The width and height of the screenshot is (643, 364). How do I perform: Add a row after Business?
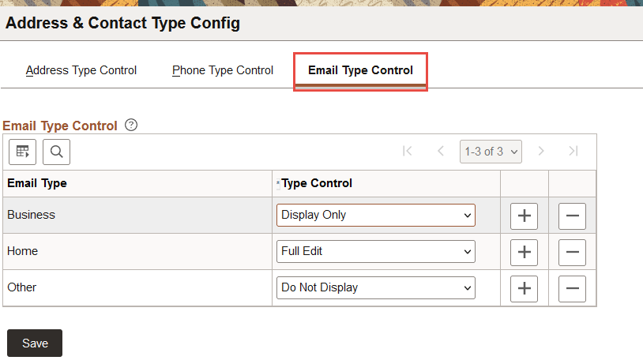point(524,216)
